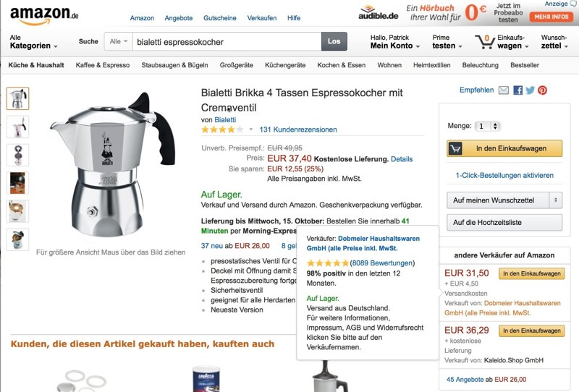
Task: Tweet the product using the Twitter icon
Action: [x=530, y=90]
